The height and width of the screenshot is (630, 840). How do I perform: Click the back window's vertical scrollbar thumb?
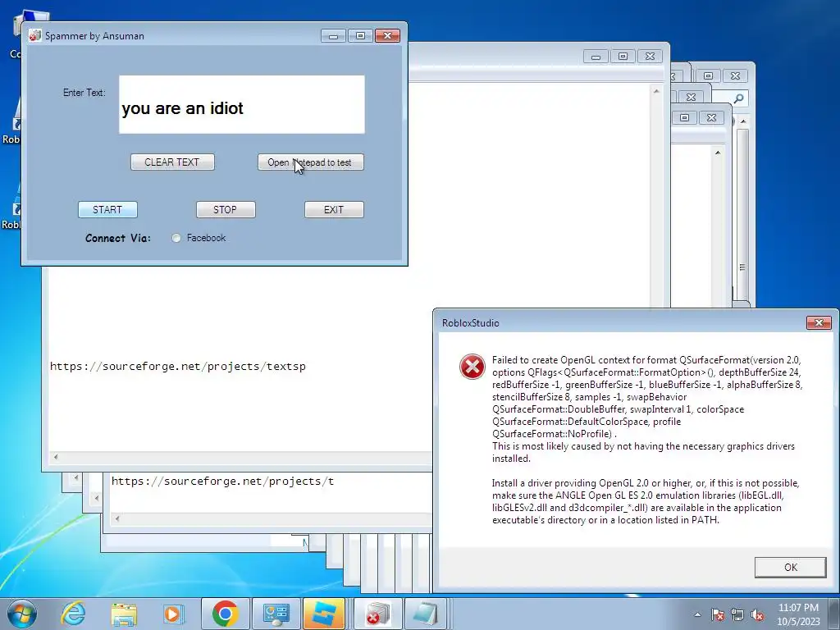click(742, 214)
